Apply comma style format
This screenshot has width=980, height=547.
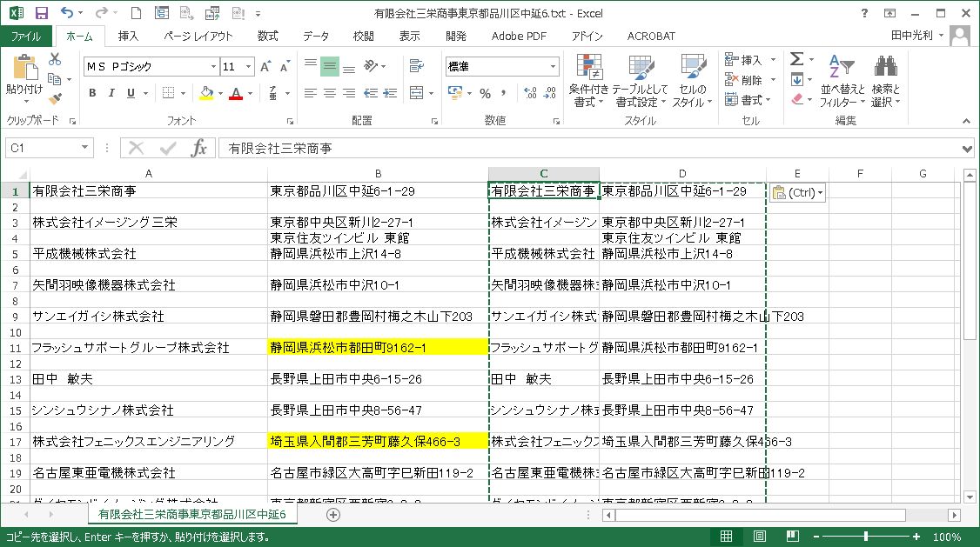tap(503, 93)
